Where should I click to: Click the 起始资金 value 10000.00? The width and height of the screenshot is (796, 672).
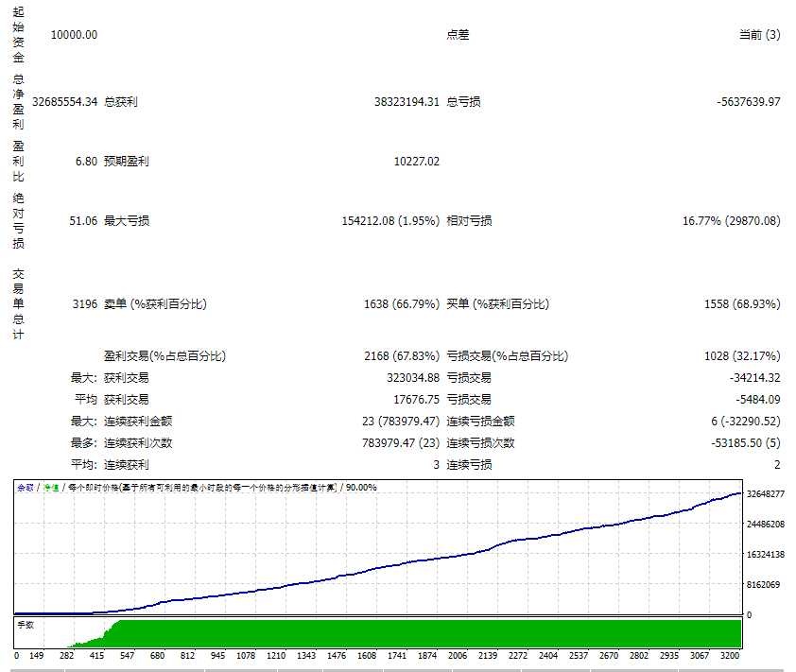77,34
